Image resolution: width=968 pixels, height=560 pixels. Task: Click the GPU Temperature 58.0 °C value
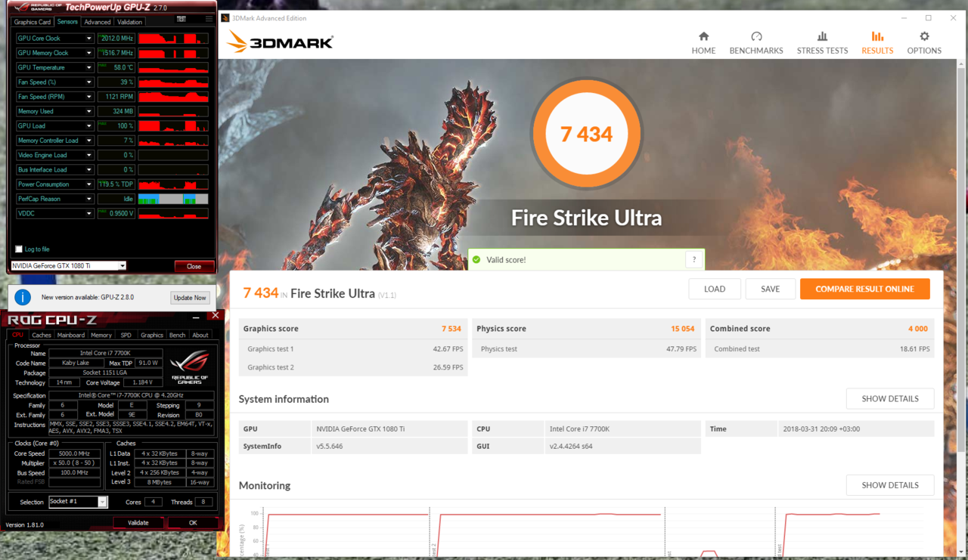point(116,67)
